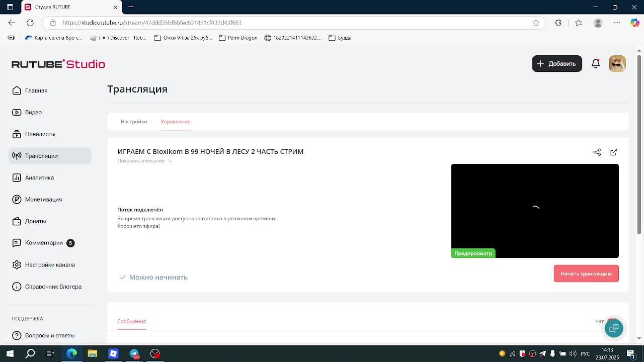
Task: Click the Начать трансляцию button
Action: click(586, 274)
